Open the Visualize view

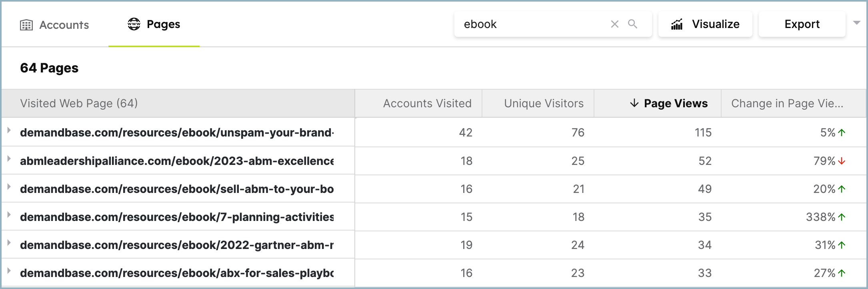click(x=705, y=24)
